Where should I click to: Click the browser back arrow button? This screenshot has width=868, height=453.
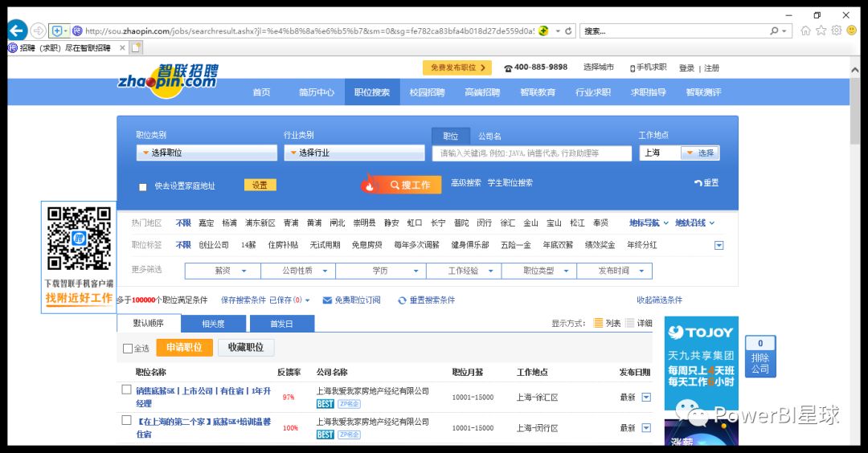pyautogui.click(x=17, y=31)
